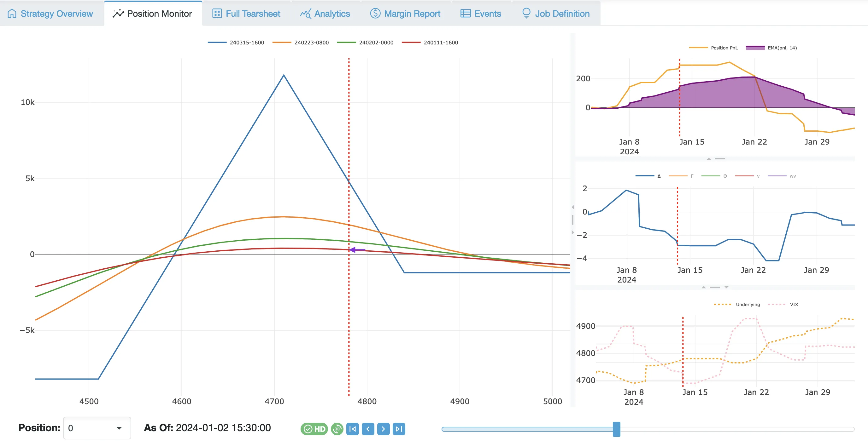Hide the 240223-0800 orange series

[x=311, y=43]
